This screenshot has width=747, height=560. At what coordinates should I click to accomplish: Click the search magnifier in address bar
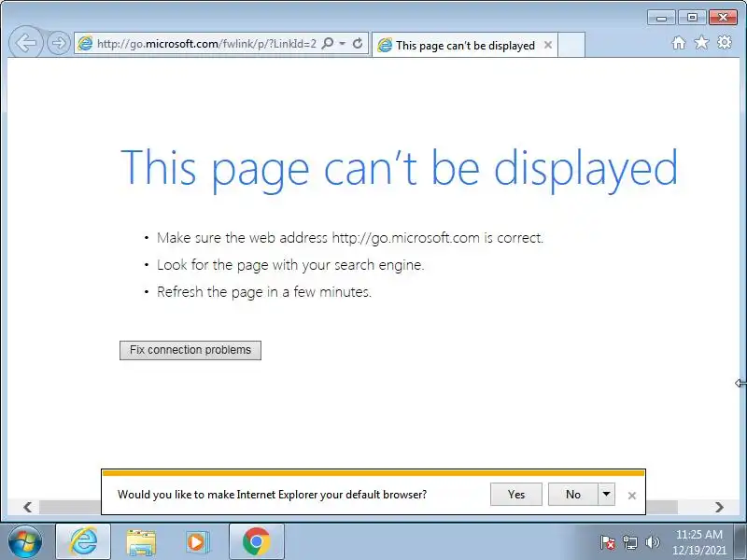coord(328,43)
